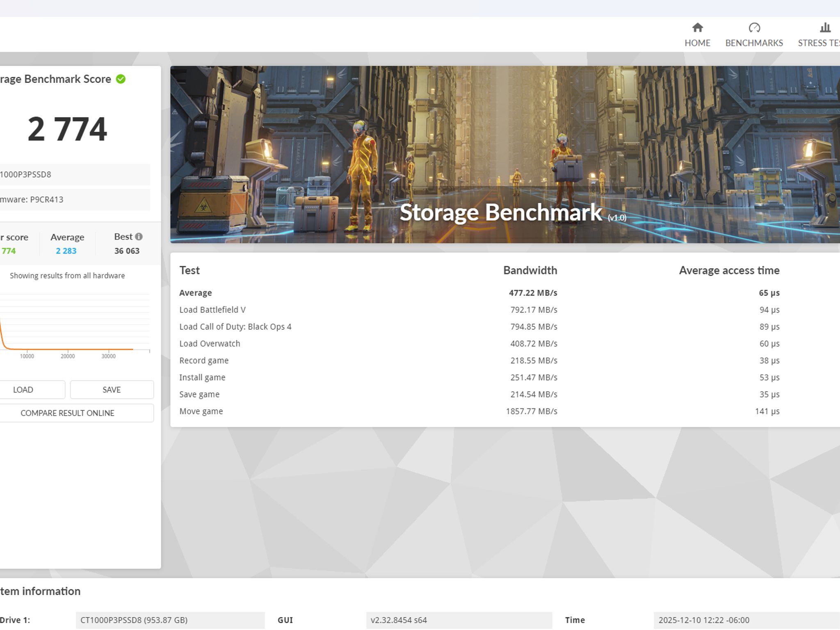Click the SAVE button

[x=112, y=390]
